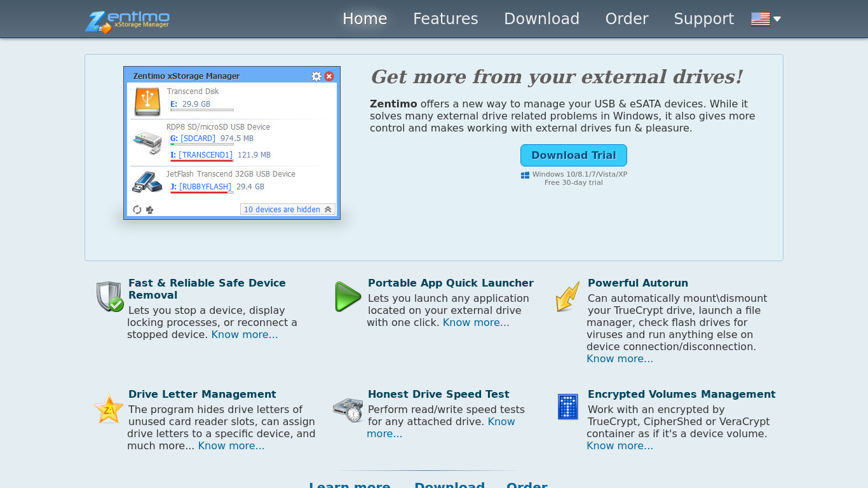Open 'Drive Letter Management' heading
Screen dimensions: 868x488
(202, 395)
